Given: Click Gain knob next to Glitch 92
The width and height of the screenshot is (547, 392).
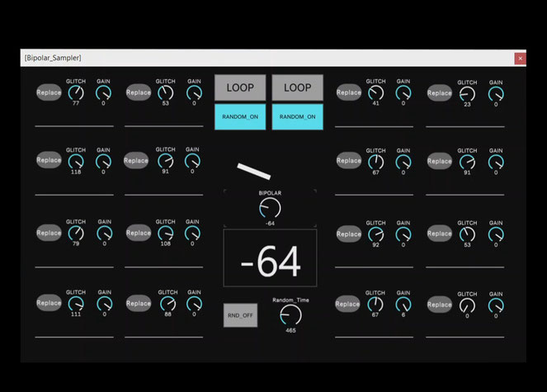Looking at the screenshot, I should point(403,234).
